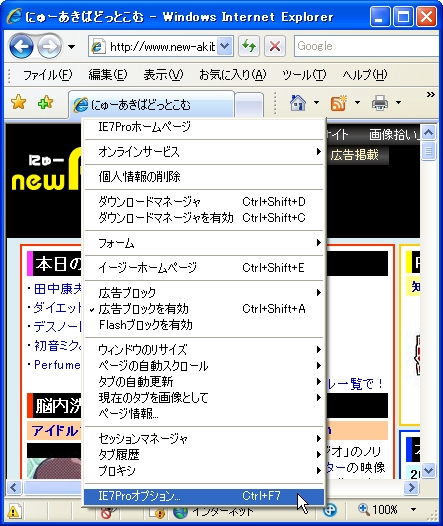Click the Google search box
The width and height of the screenshot is (443, 526).
coord(366,46)
